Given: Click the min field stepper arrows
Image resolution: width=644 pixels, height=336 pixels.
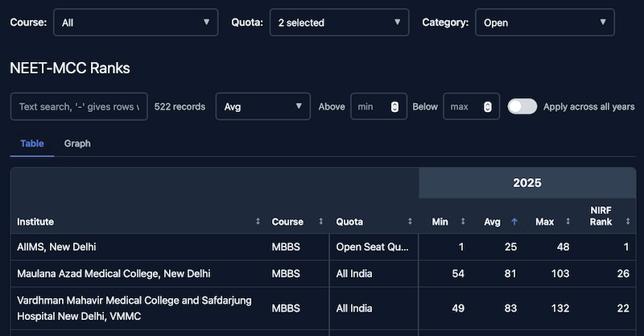Looking at the screenshot, I should 394,106.
